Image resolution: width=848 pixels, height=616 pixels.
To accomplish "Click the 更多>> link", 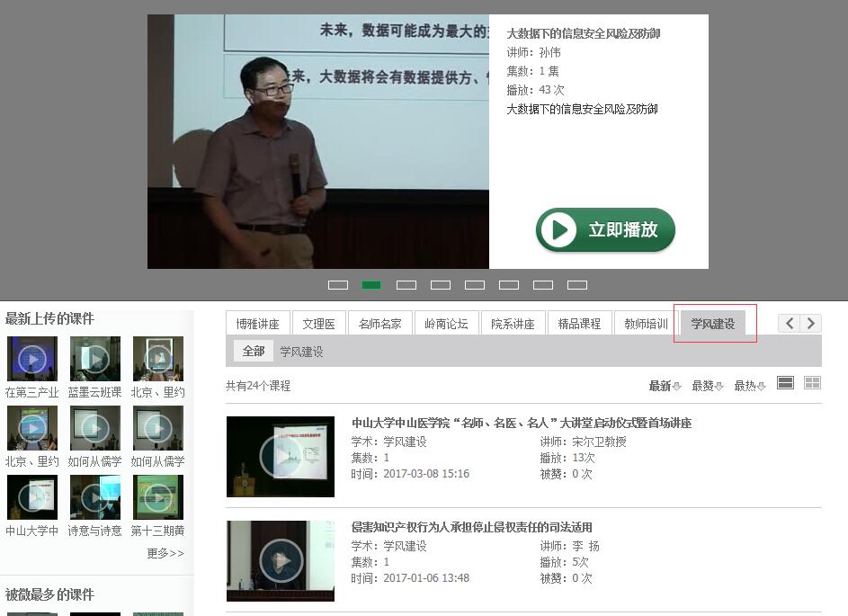I will [165, 553].
